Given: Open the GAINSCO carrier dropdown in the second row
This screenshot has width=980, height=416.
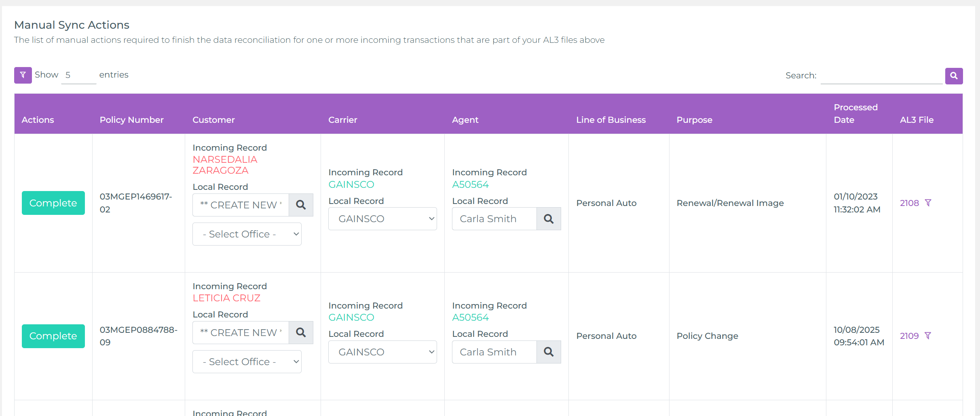Looking at the screenshot, I should tap(382, 352).
